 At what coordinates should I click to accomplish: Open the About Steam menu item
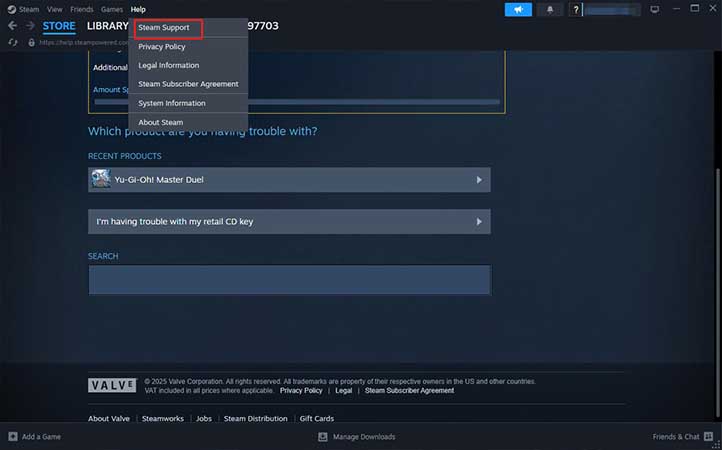point(161,123)
